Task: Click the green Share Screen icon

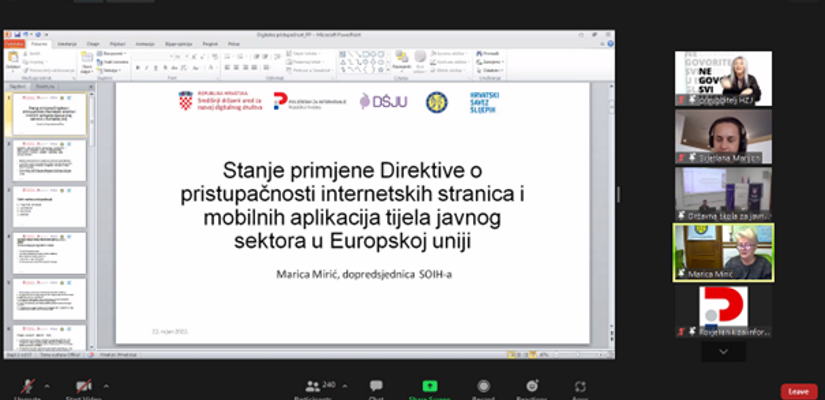Action: tap(430, 386)
